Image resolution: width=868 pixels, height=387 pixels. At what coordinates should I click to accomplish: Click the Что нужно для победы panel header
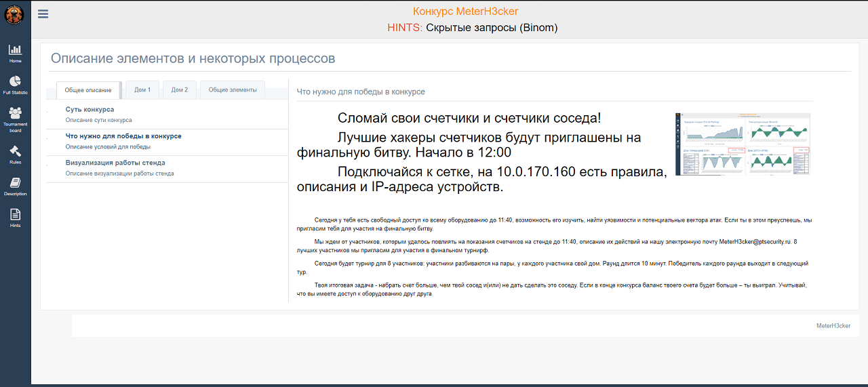(x=361, y=91)
